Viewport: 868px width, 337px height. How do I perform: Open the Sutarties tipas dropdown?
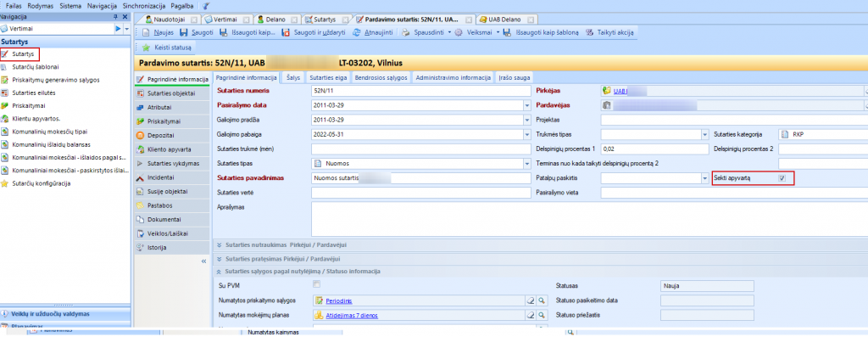[x=526, y=164]
